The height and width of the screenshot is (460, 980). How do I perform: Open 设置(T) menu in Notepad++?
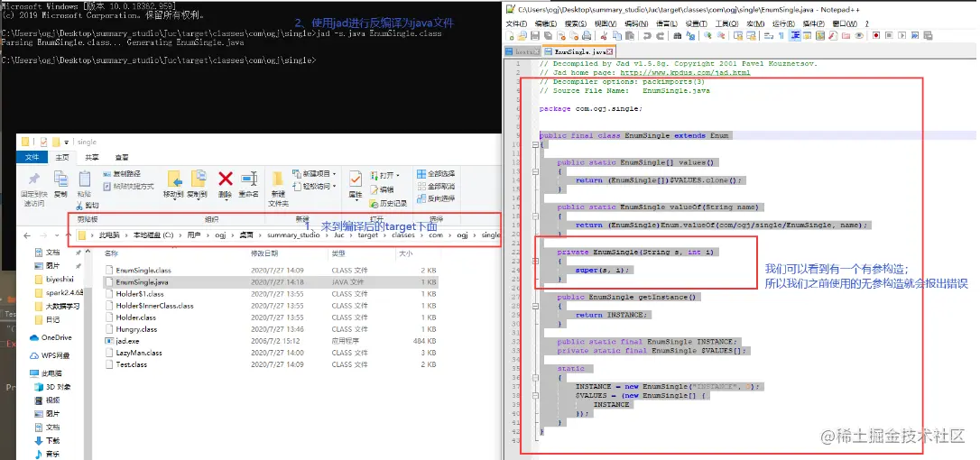coord(697,23)
